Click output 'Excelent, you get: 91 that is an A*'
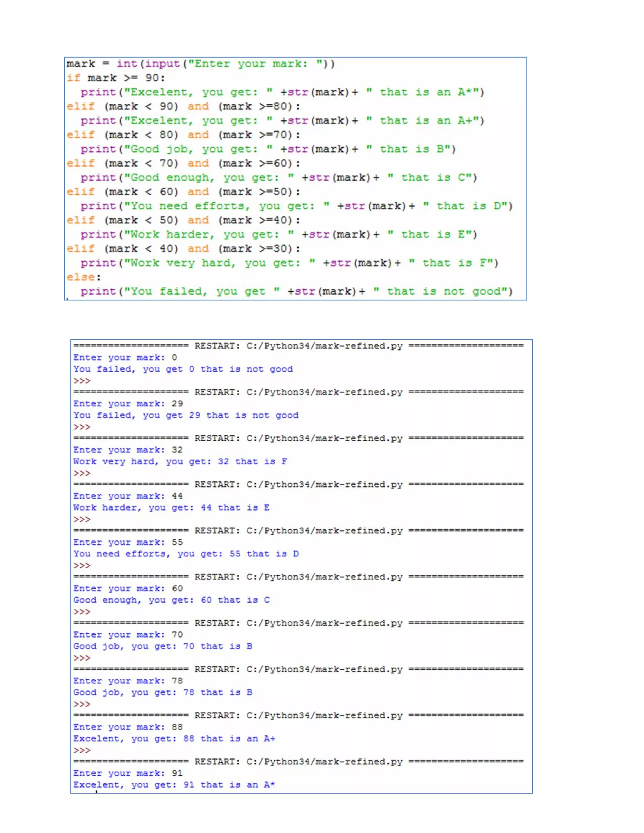644x833 pixels. pos(174,785)
